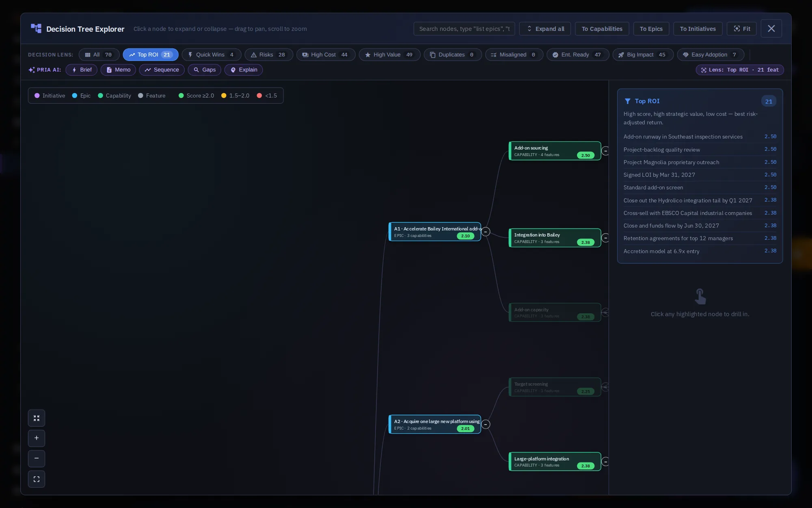
Task: Jump To Capabilities level
Action: click(x=602, y=29)
